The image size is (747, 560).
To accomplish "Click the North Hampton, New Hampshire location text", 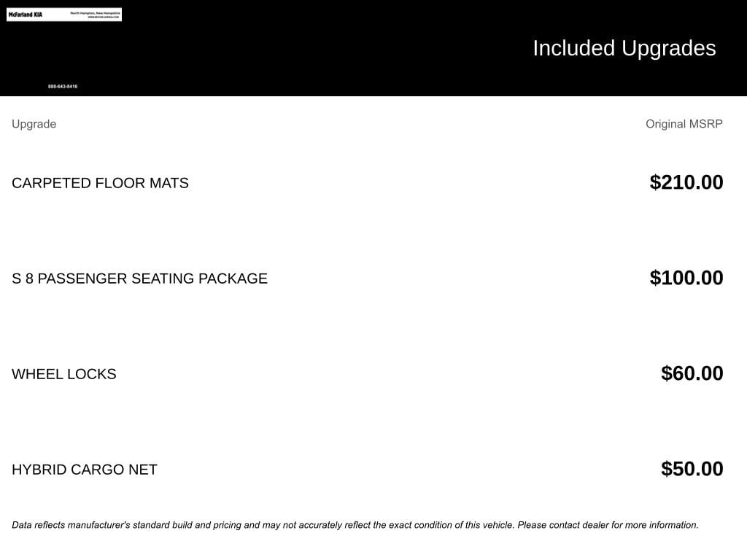I will pos(95,12).
